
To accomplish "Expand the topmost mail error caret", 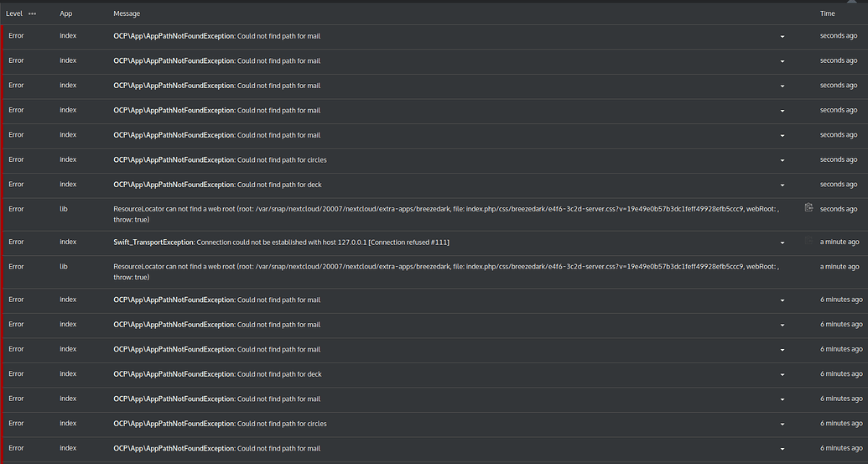I will 782,37.
